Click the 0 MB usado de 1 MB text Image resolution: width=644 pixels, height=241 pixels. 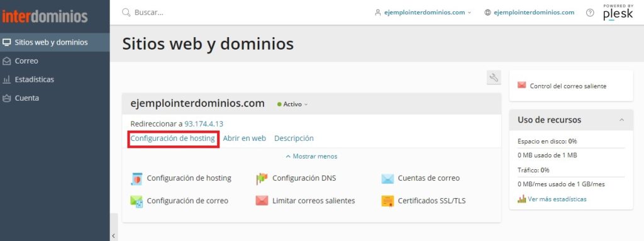click(x=547, y=155)
